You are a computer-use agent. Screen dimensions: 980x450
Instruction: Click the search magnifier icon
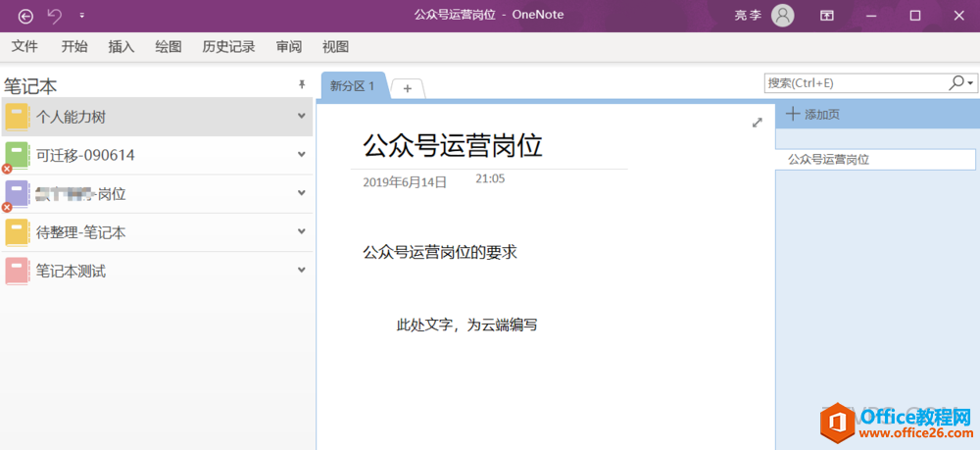click(957, 83)
